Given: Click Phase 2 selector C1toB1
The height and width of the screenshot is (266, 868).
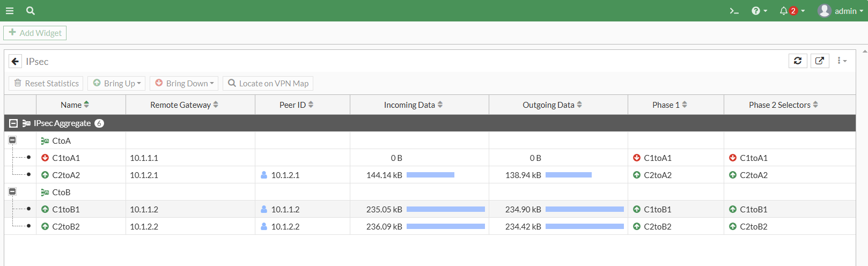Looking at the screenshot, I should coord(748,209).
